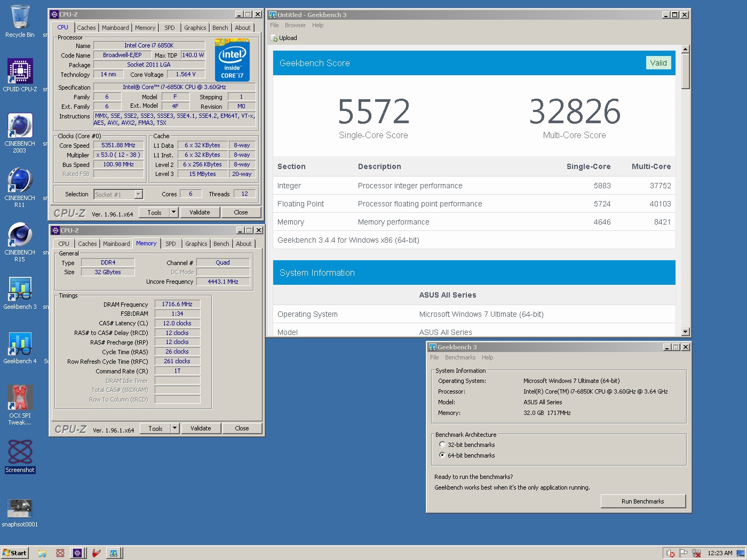Click the Core Voltage value 1.564 V
This screenshot has height=560, width=747.
click(186, 74)
